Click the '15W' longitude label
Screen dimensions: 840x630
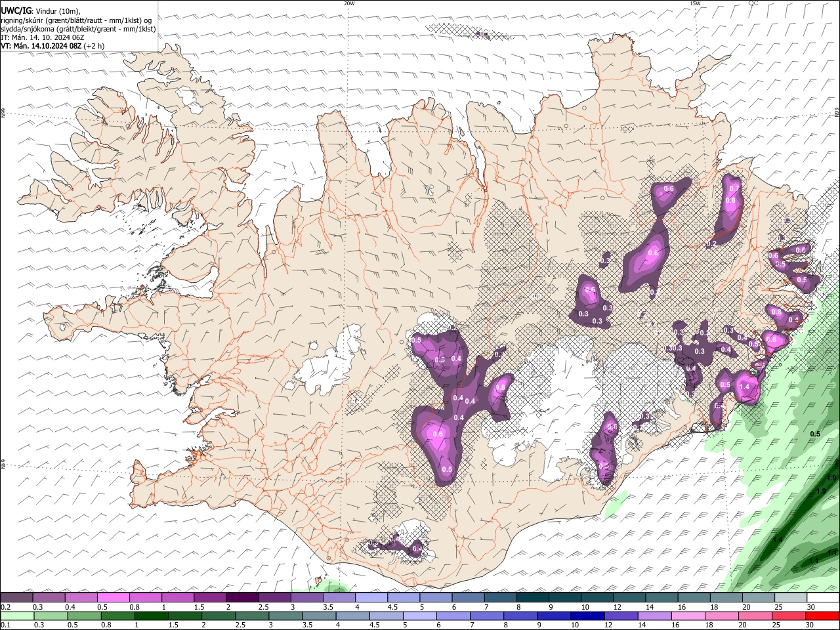click(695, 3)
